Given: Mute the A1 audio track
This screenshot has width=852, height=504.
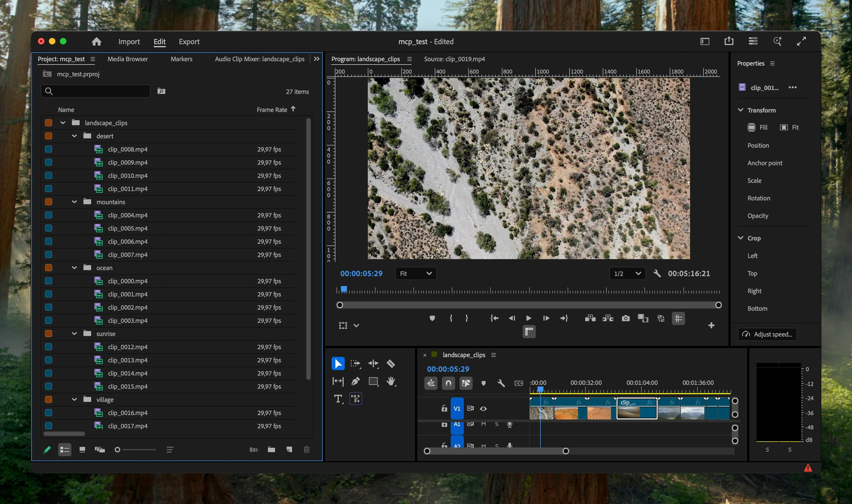Looking at the screenshot, I should tap(484, 424).
